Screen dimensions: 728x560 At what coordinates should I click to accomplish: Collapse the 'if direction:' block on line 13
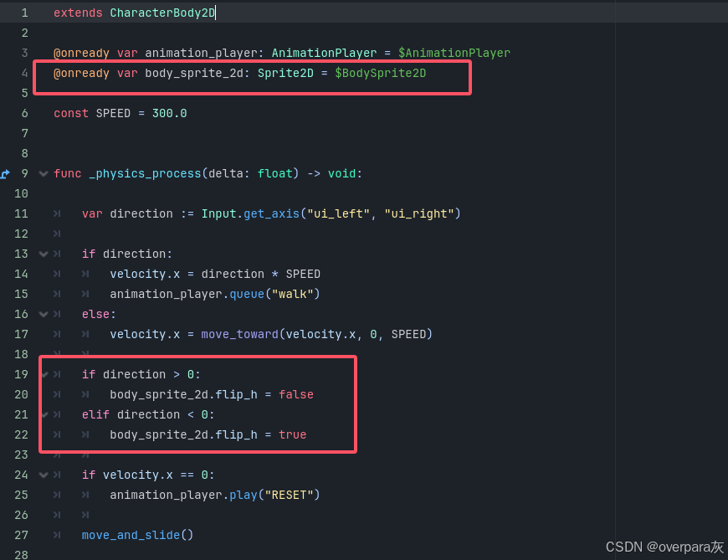click(44, 254)
